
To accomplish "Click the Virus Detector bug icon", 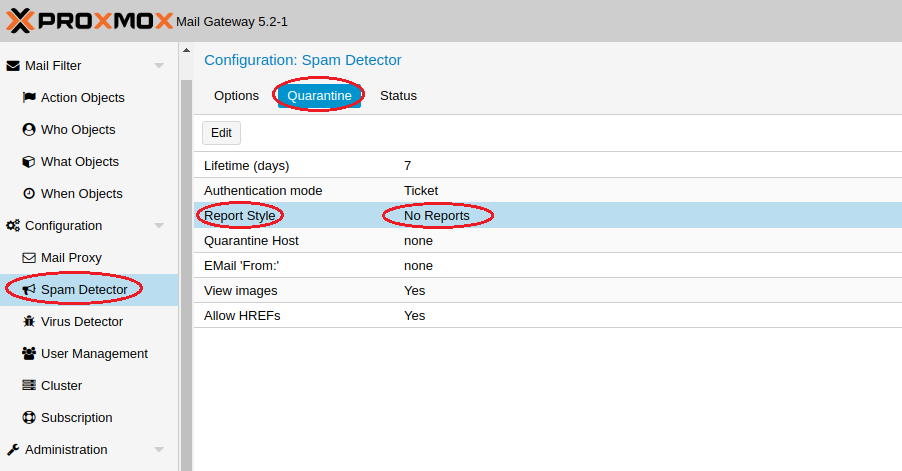I will [x=29, y=321].
